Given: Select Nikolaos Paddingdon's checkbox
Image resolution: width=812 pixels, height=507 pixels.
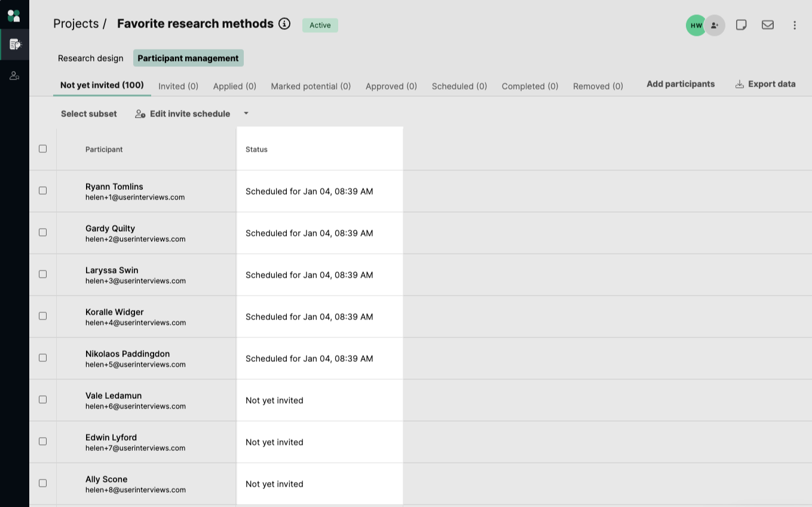Looking at the screenshot, I should click(42, 358).
